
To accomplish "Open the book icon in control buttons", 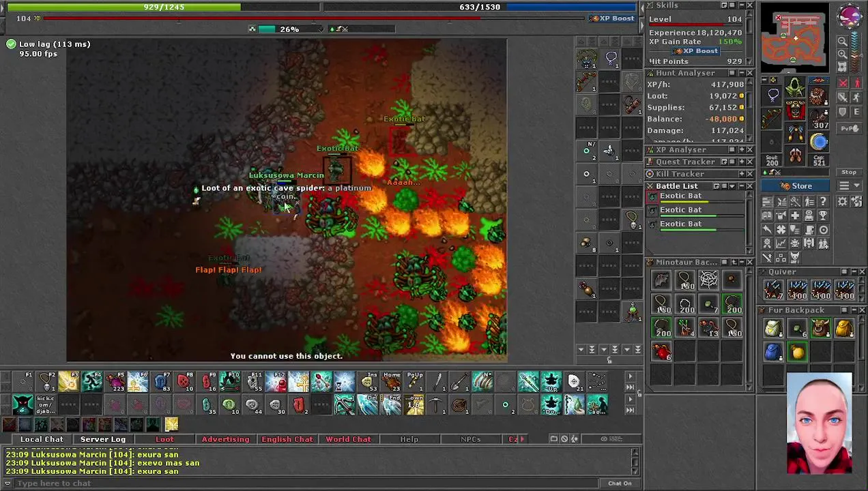I will pyautogui.click(x=767, y=215).
